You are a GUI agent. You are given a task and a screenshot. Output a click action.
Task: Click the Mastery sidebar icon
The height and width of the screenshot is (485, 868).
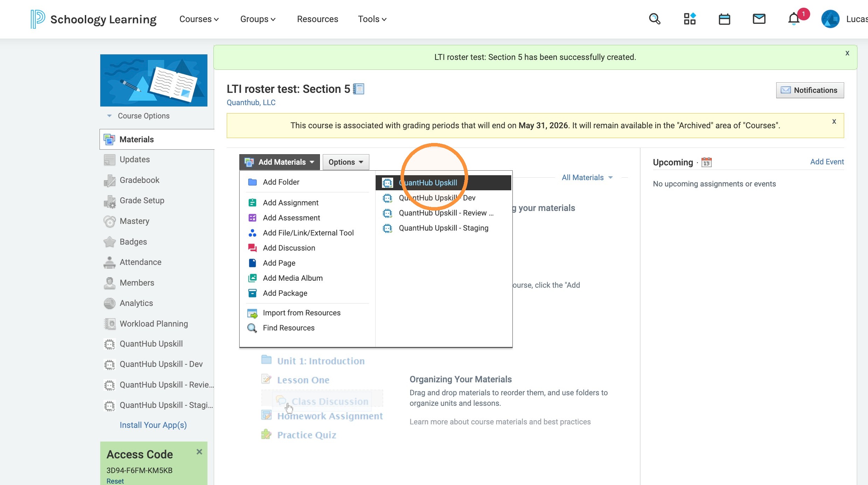(110, 221)
